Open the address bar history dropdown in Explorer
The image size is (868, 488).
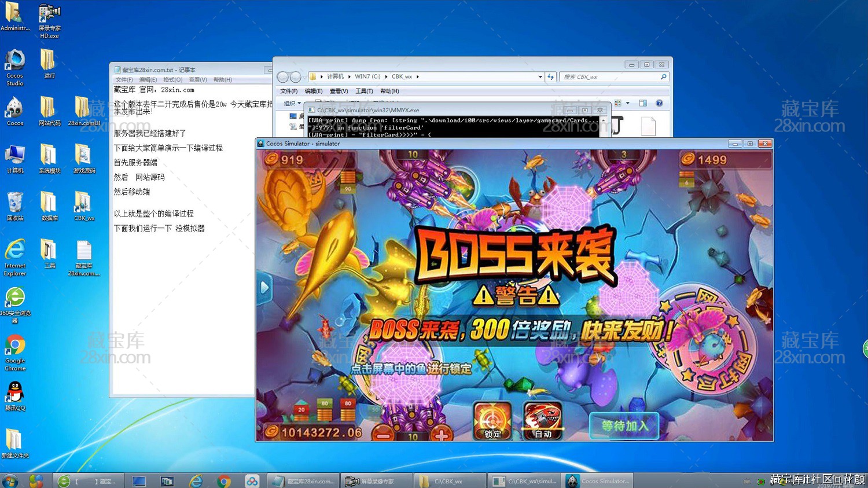click(540, 76)
